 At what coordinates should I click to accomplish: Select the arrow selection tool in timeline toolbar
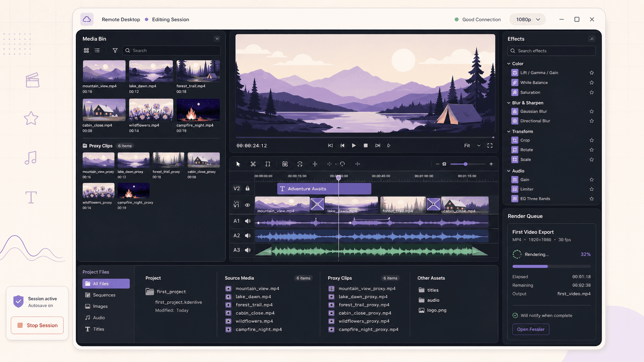tap(238, 164)
